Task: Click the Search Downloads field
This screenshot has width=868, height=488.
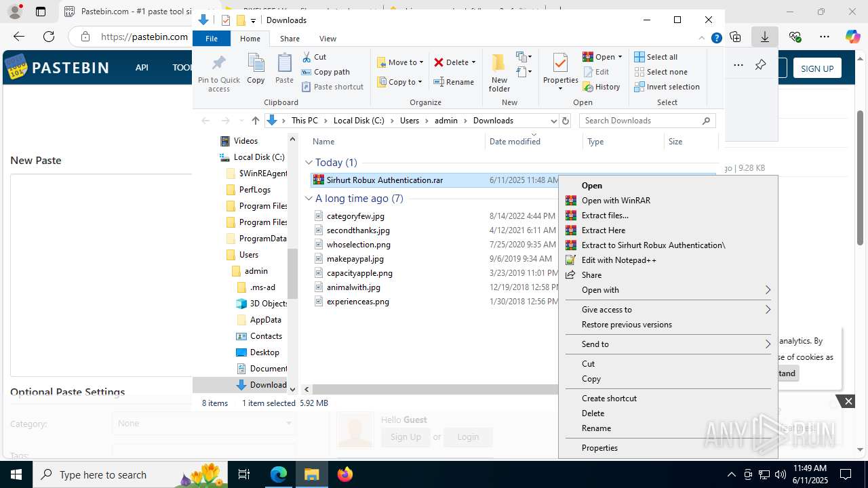Action: click(x=648, y=121)
